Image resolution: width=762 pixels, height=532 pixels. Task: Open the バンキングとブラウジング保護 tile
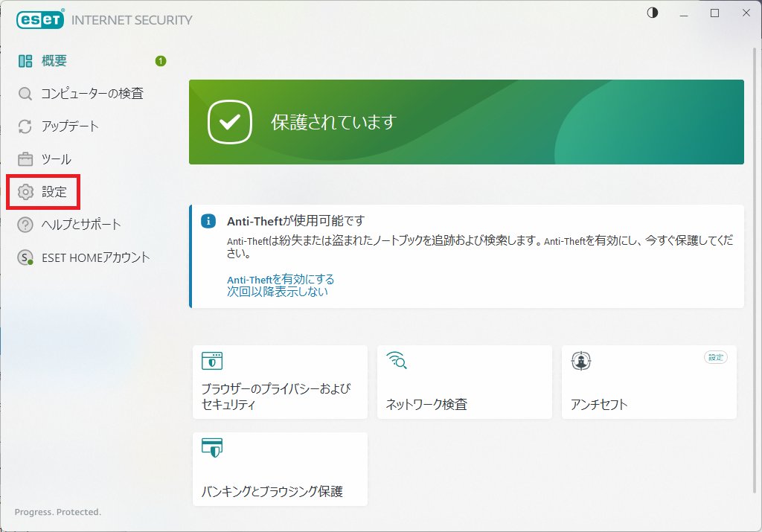click(x=280, y=469)
